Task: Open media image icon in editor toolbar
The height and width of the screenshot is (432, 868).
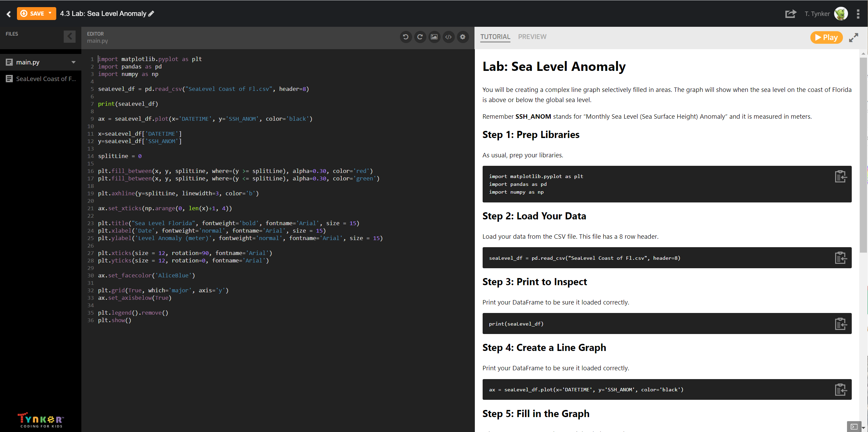Action: pos(434,37)
